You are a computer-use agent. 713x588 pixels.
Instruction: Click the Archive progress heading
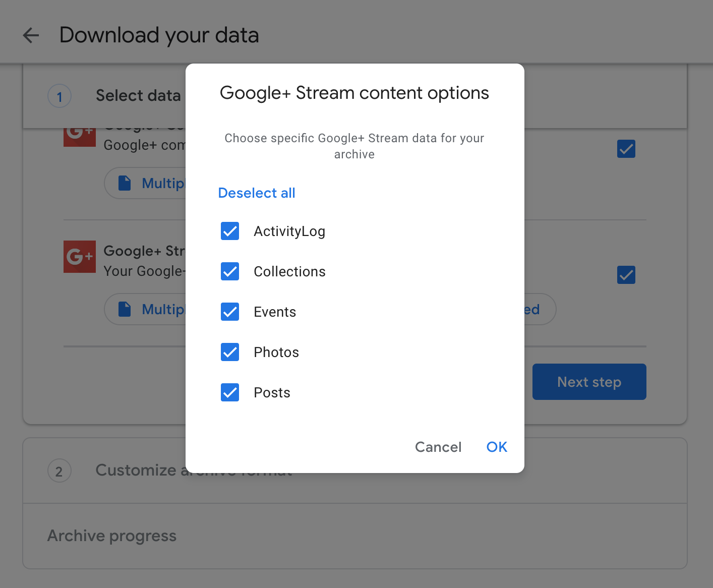click(112, 536)
